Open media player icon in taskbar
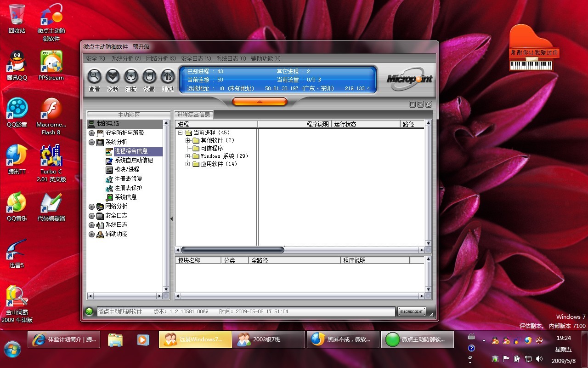 143,339
